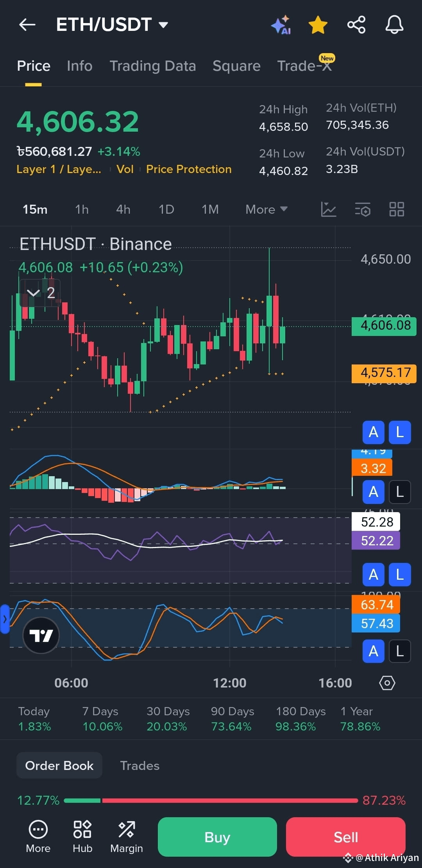The height and width of the screenshot is (868, 422).
Task: Tap the Price Protection tag
Action: point(189,169)
